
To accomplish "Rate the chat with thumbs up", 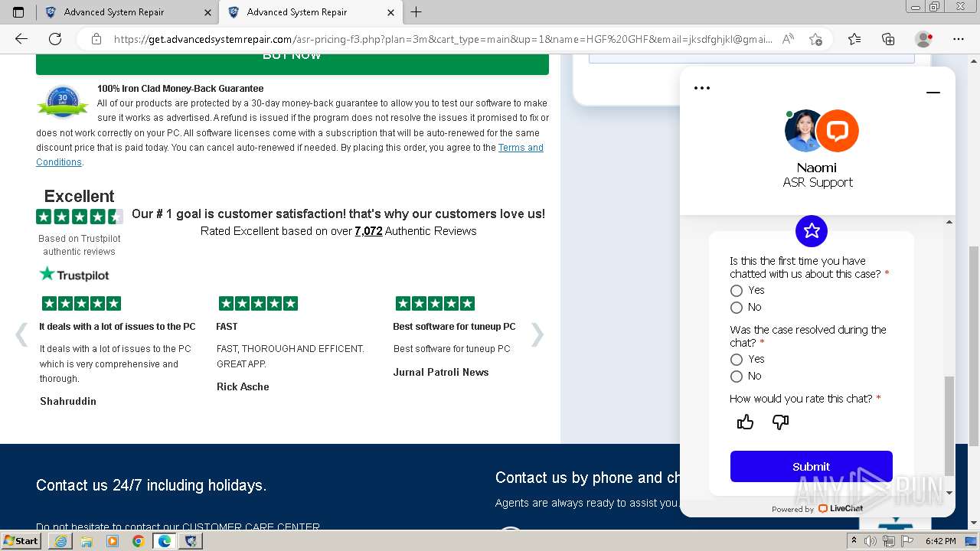I will (745, 422).
